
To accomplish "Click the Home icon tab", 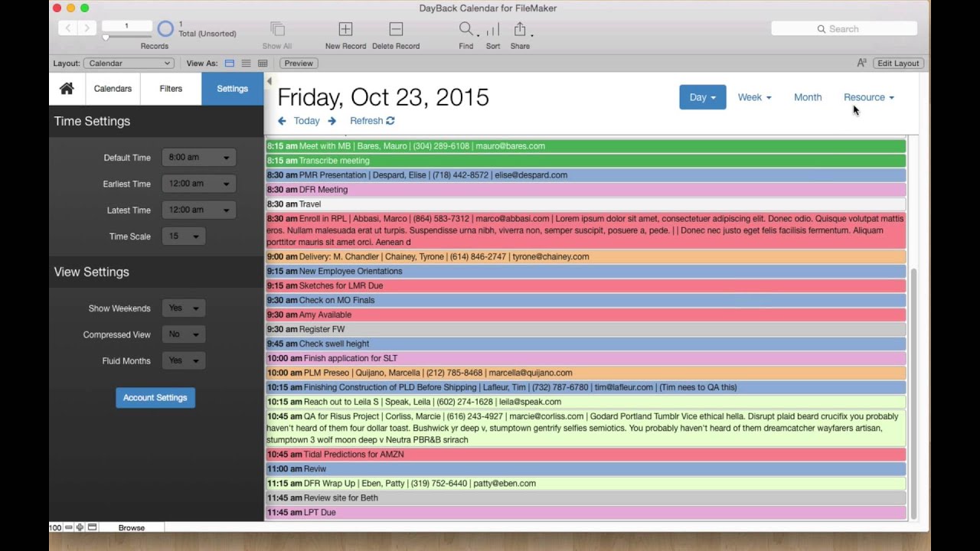I will (67, 89).
